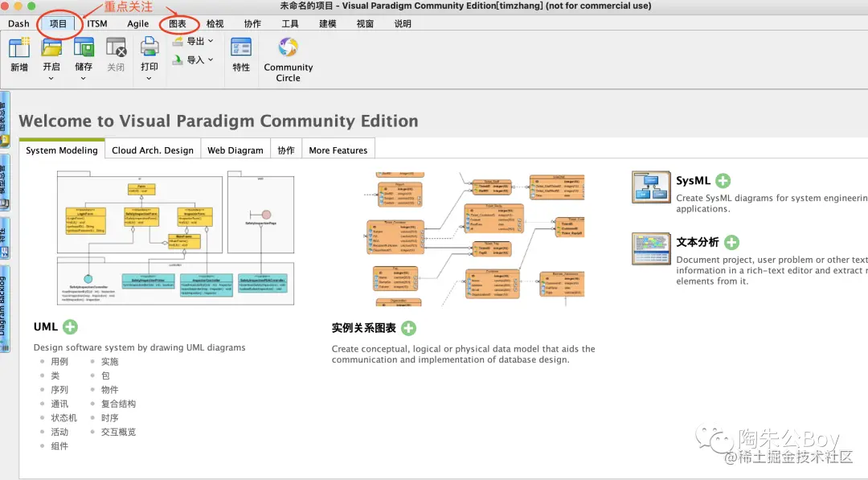Select the 类 class diagram link

[x=55, y=375]
